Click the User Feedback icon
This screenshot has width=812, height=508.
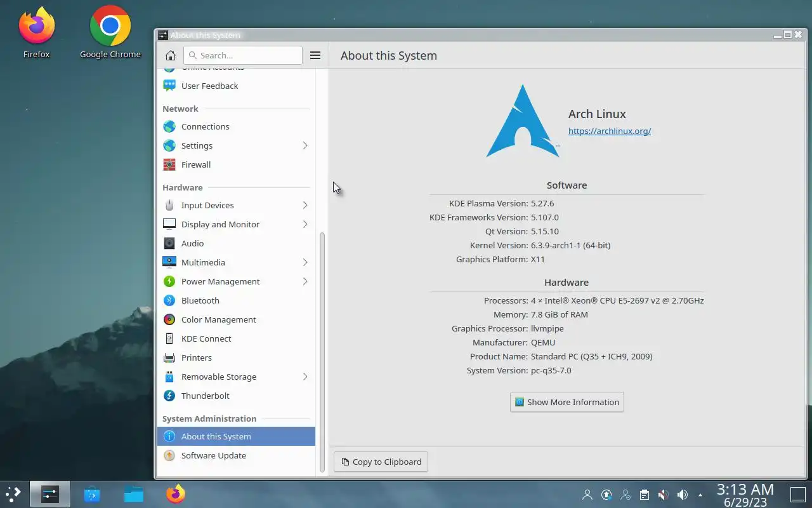tap(169, 86)
